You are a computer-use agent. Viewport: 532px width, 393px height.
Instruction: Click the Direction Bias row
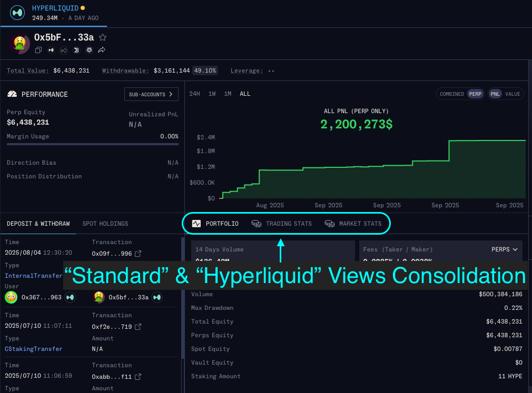tap(93, 163)
